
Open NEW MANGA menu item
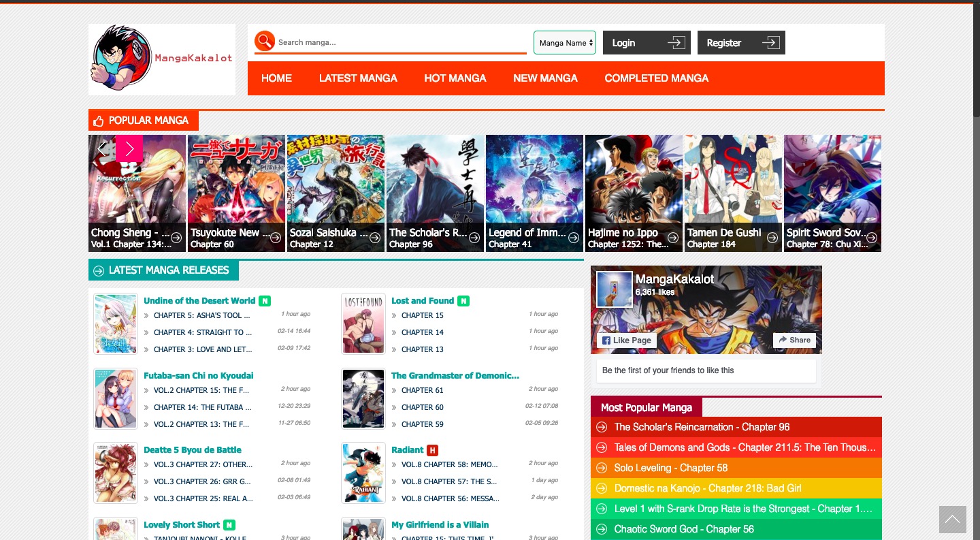(545, 78)
